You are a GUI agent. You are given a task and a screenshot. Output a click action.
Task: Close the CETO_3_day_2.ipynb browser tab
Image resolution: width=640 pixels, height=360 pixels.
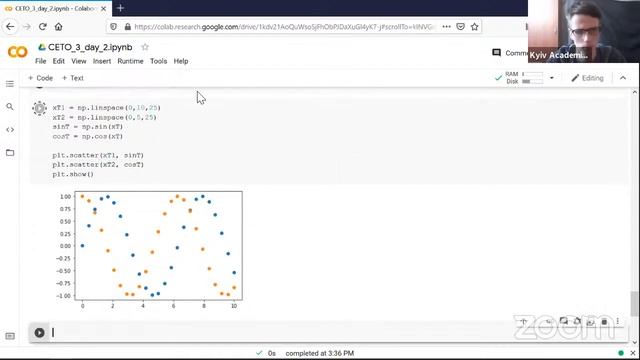pyautogui.click(x=104, y=8)
